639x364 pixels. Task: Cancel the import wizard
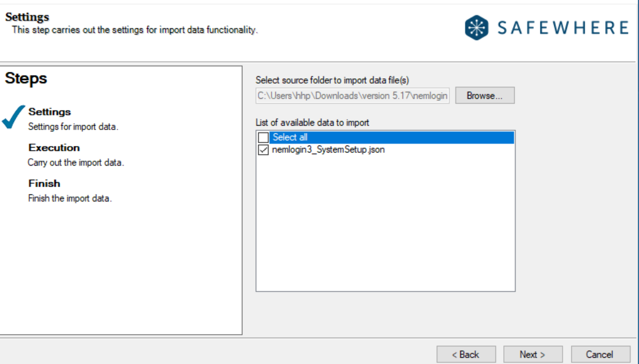click(600, 354)
